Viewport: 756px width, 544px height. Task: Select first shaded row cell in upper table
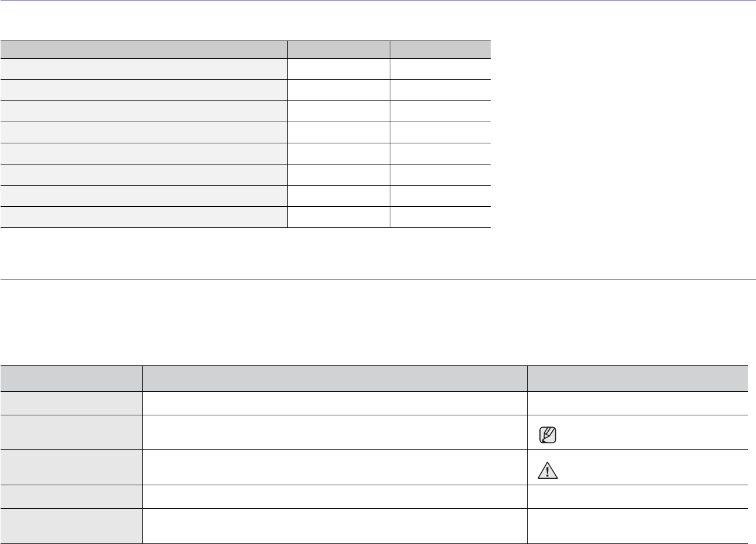click(144, 69)
